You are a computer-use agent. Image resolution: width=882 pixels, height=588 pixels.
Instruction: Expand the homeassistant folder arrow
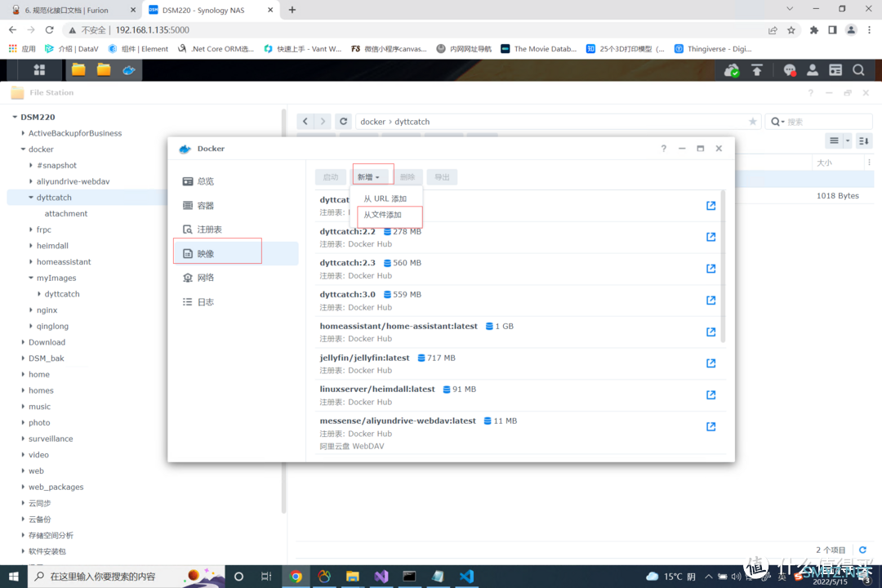[31, 261]
